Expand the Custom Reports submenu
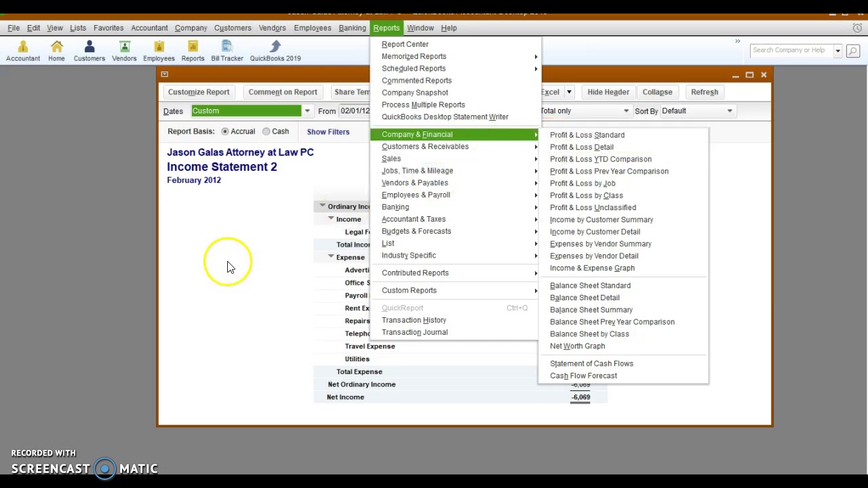868x488 pixels. [x=455, y=290]
